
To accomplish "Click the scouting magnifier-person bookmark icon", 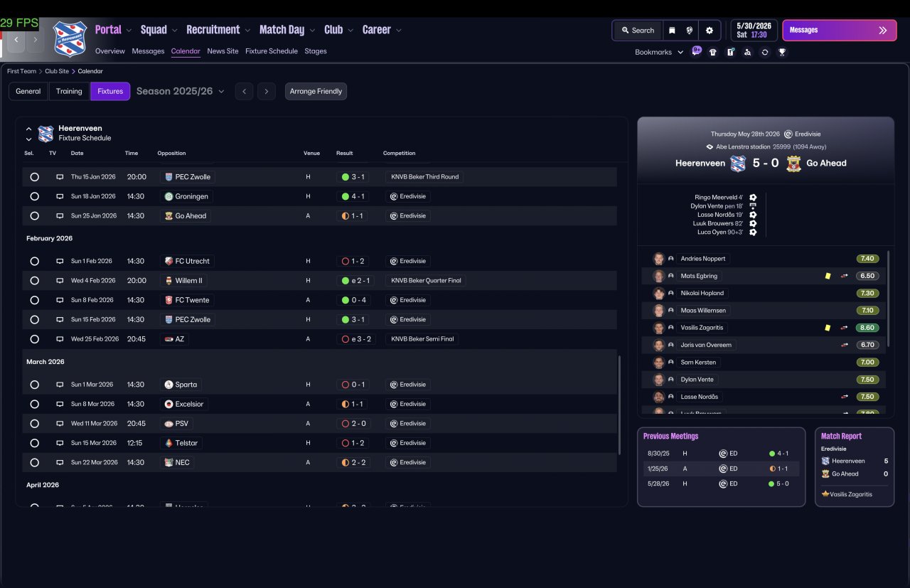I will pos(747,52).
